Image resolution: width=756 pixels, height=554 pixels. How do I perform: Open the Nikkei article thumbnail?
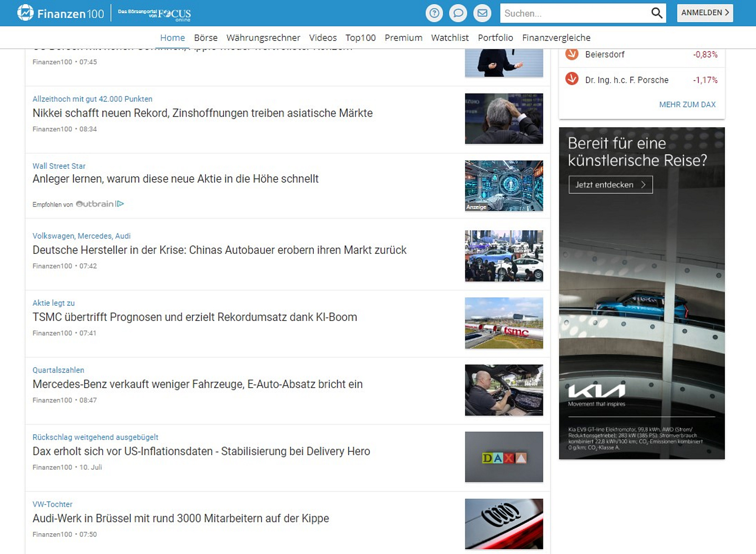[x=504, y=119]
